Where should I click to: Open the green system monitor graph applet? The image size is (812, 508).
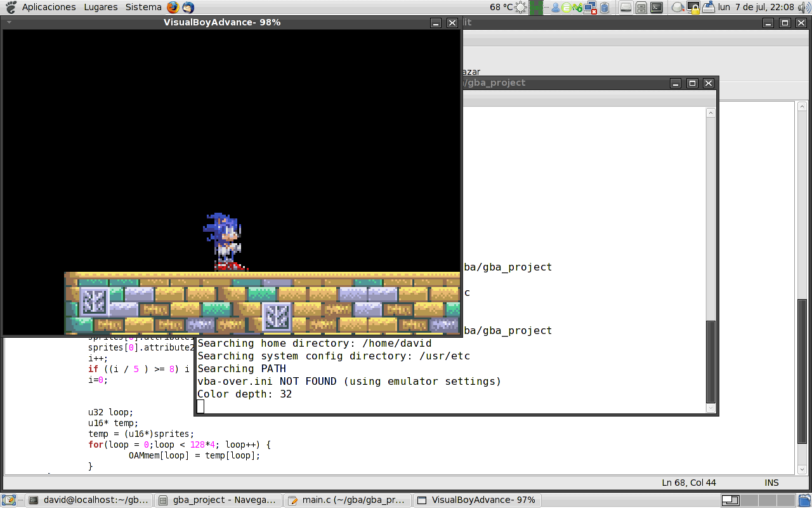click(537, 8)
